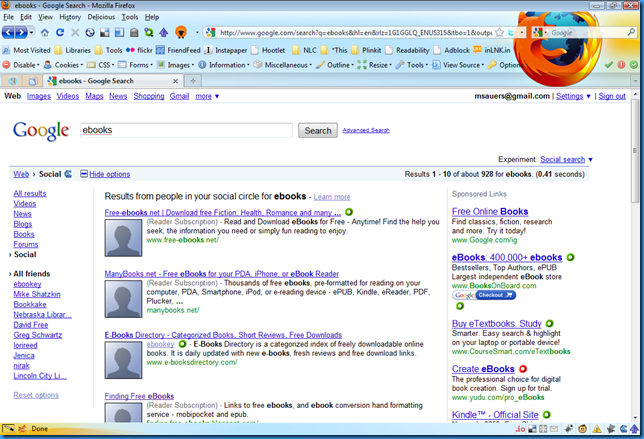Click the red circle beside Create eBooks ad
Screen dimensions: 644x439
tap(523, 369)
